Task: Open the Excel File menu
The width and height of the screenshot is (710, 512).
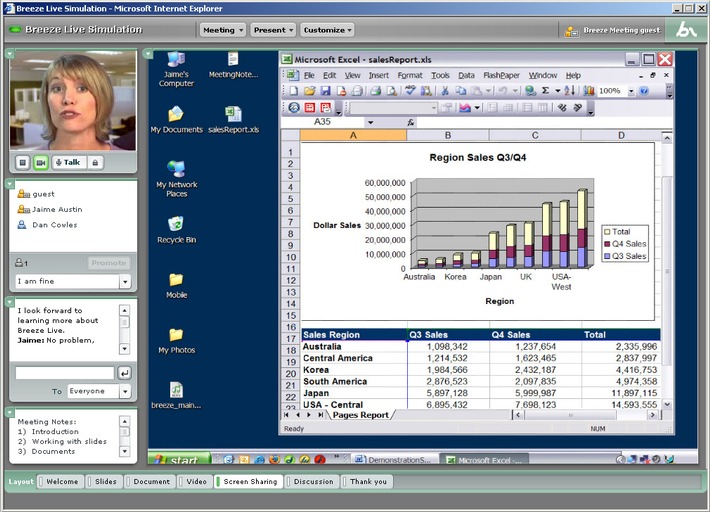Action: click(309, 76)
